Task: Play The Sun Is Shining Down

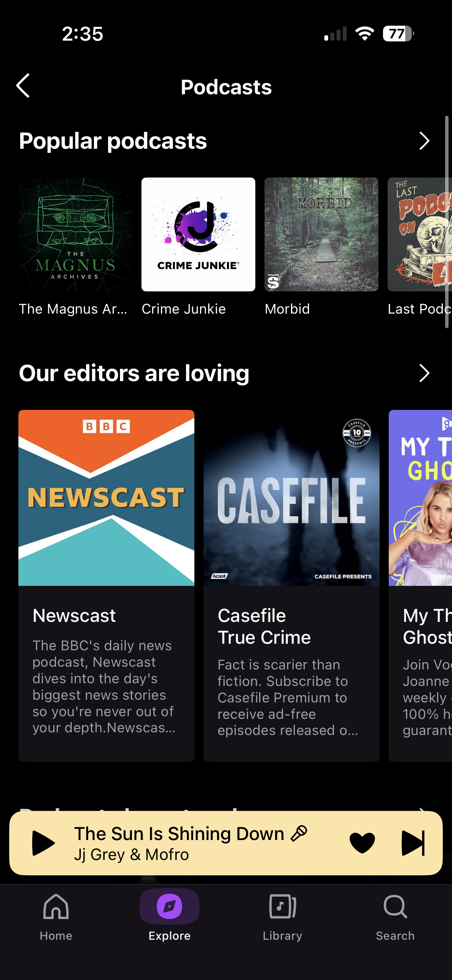Action: pyautogui.click(x=43, y=843)
